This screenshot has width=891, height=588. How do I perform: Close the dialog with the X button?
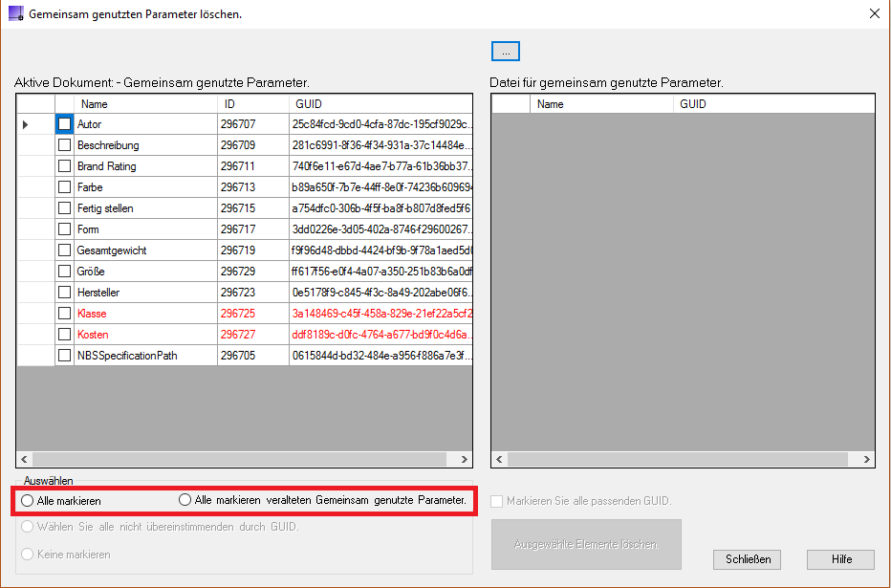point(875,13)
